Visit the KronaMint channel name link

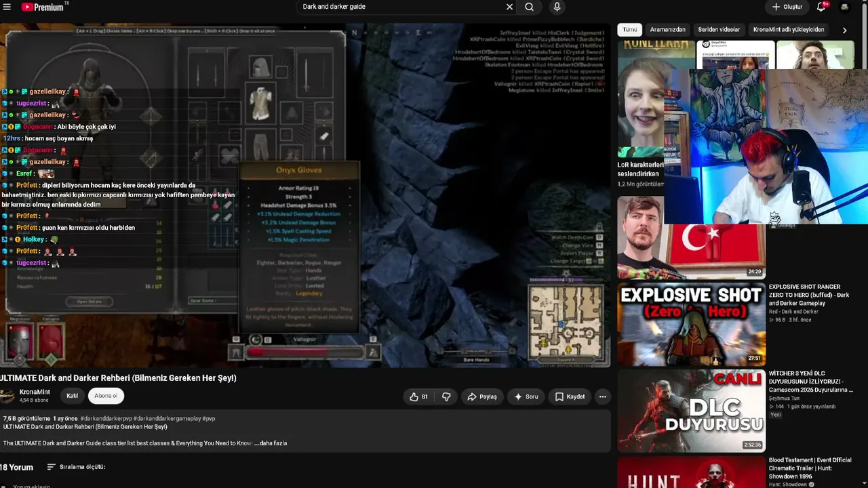[x=35, y=392]
